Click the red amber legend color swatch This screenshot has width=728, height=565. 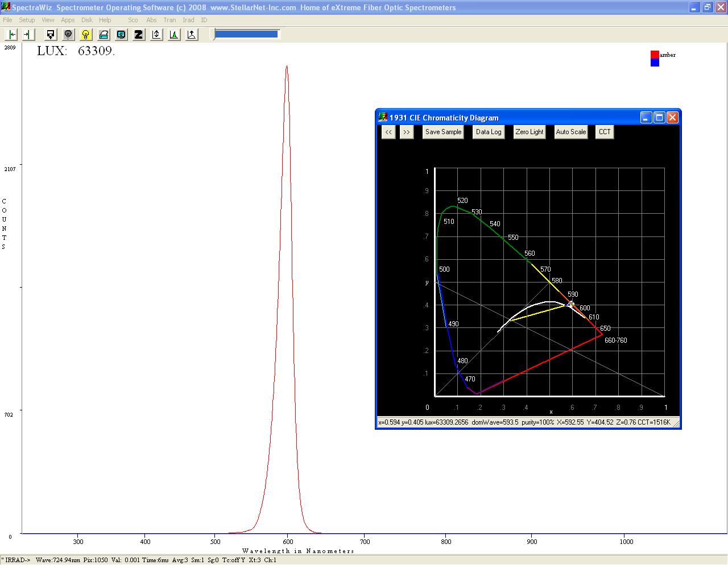(654, 55)
